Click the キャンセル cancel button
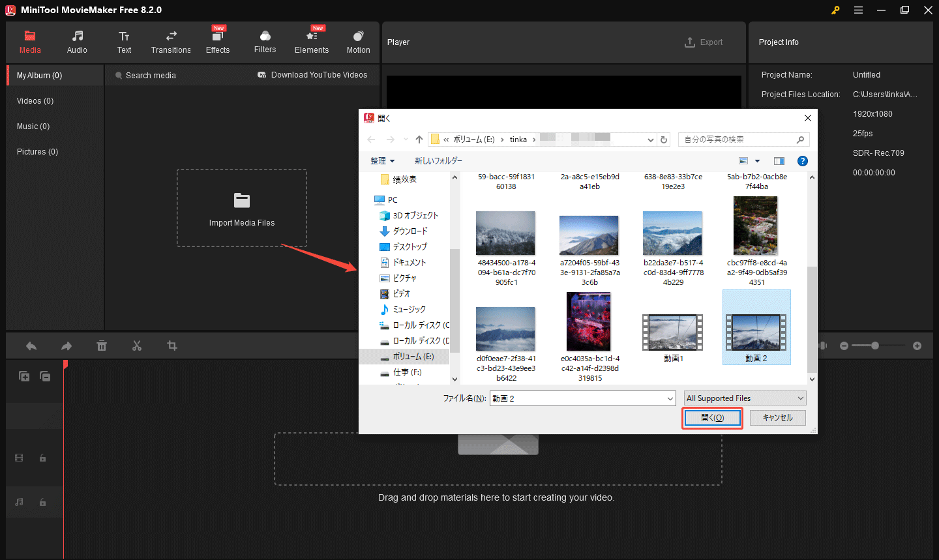939x560 pixels. 778,418
